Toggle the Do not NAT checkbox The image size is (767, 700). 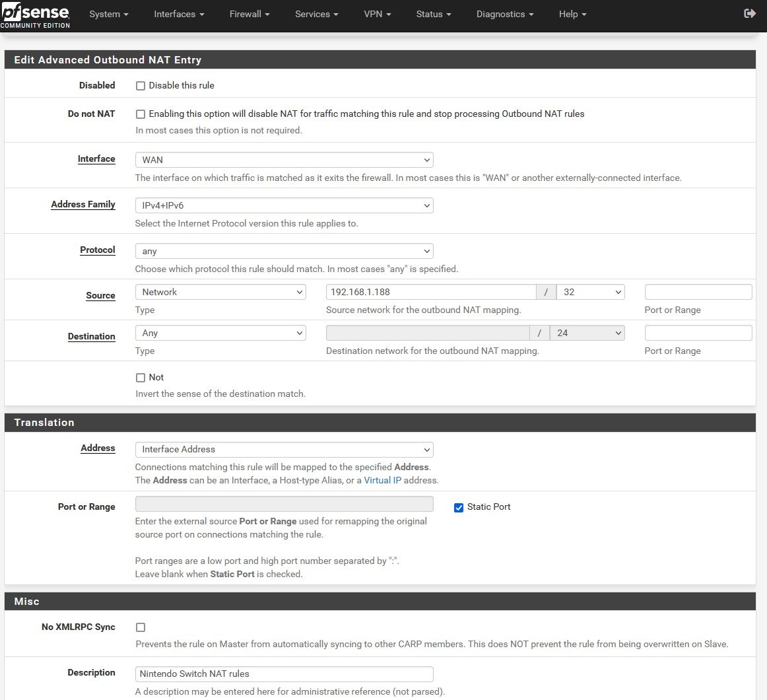click(x=141, y=114)
